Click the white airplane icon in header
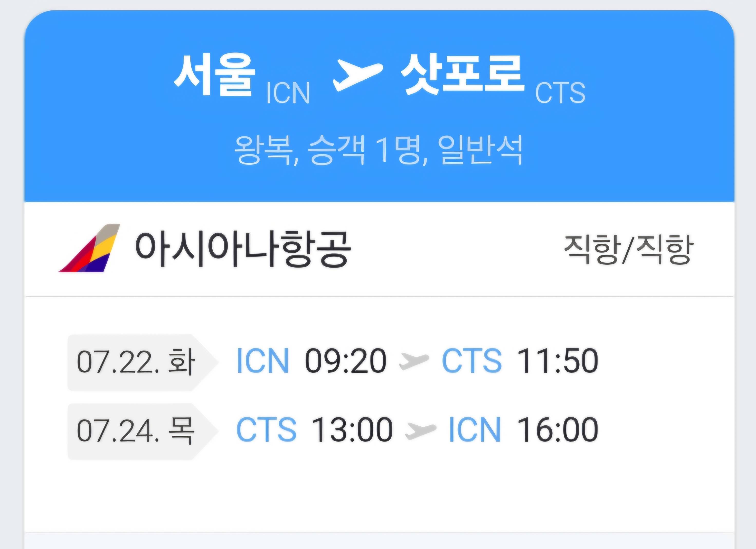The width and height of the screenshot is (756, 549). click(x=358, y=75)
